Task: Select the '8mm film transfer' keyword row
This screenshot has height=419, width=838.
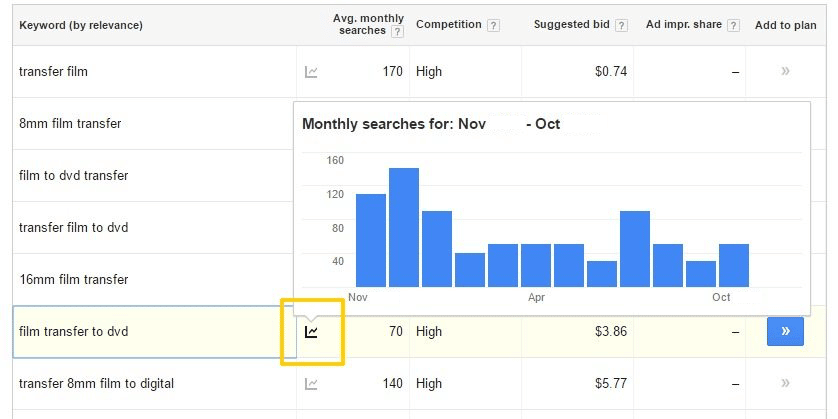Action: click(x=70, y=124)
